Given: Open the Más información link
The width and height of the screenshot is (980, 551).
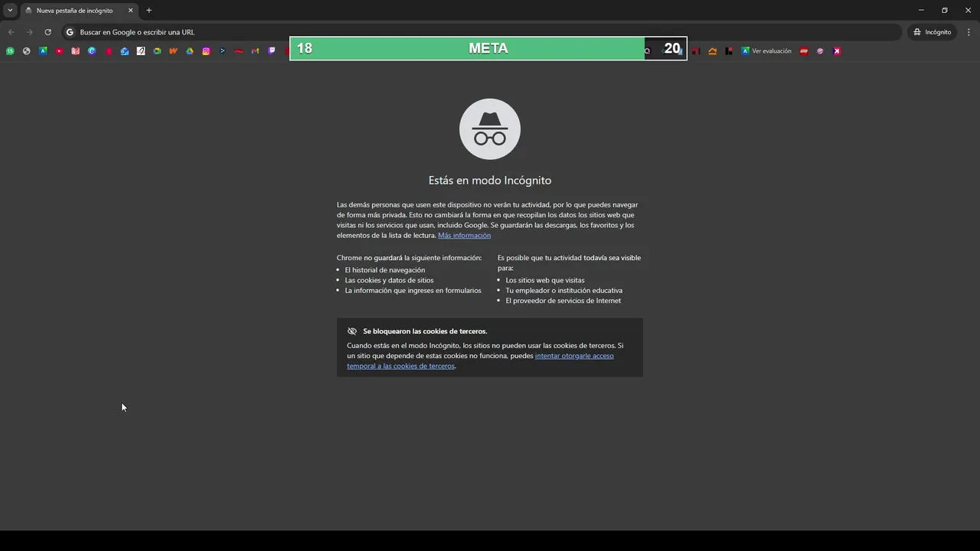Looking at the screenshot, I should [464, 236].
